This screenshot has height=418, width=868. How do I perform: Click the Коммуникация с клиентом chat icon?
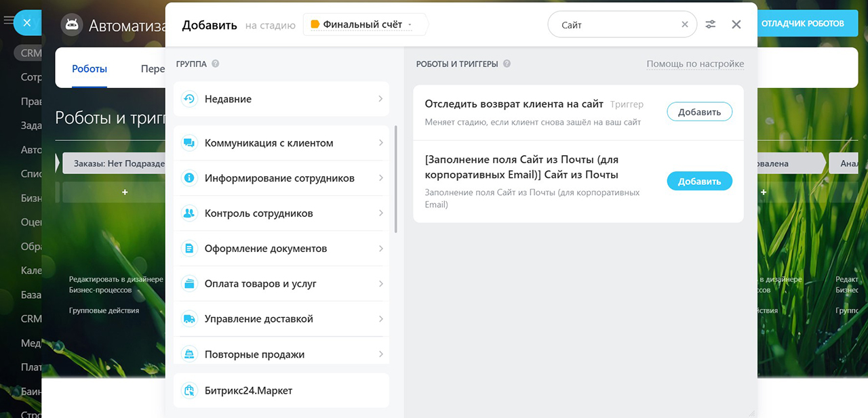(x=189, y=143)
